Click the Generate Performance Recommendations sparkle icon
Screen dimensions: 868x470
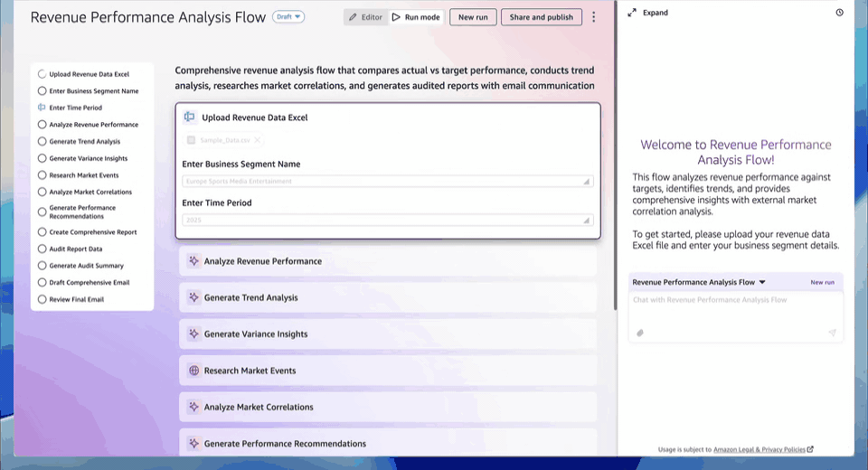[193, 444]
